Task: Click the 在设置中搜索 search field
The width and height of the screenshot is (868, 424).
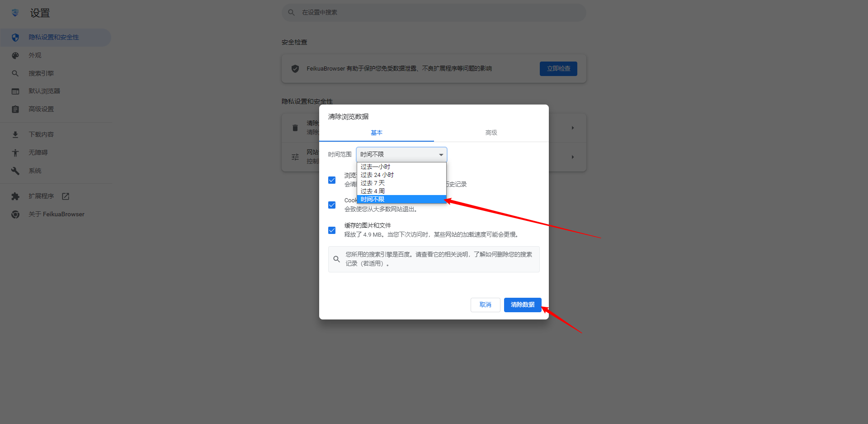Action: tap(434, 13)
